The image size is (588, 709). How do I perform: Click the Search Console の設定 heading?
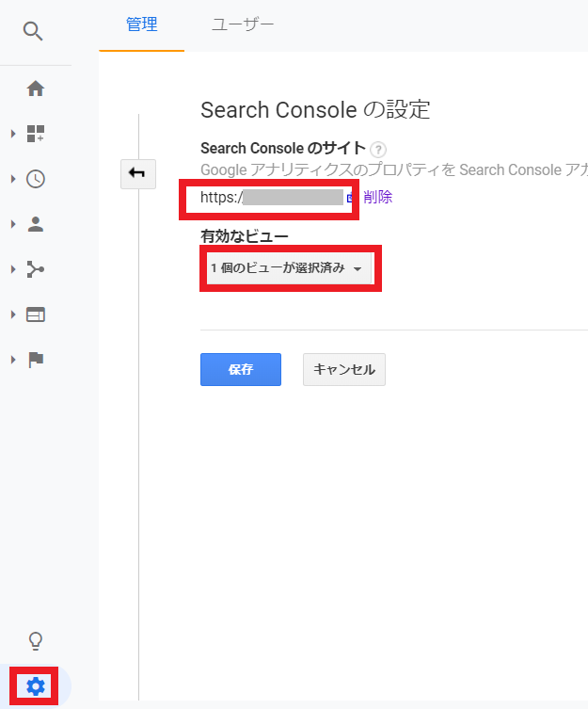pos(315,110)
